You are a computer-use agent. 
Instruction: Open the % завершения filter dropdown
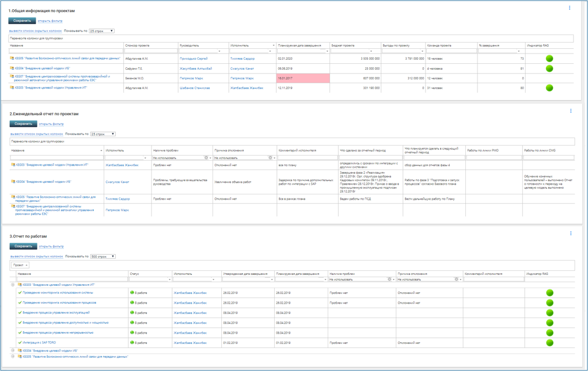[519, 51]
